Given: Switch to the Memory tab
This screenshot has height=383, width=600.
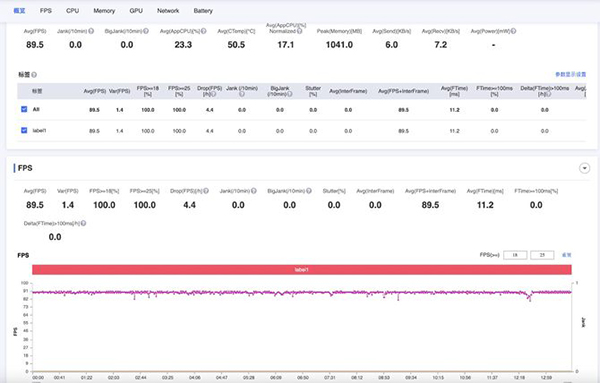Looking at the screenshot, I should [104, 11].
